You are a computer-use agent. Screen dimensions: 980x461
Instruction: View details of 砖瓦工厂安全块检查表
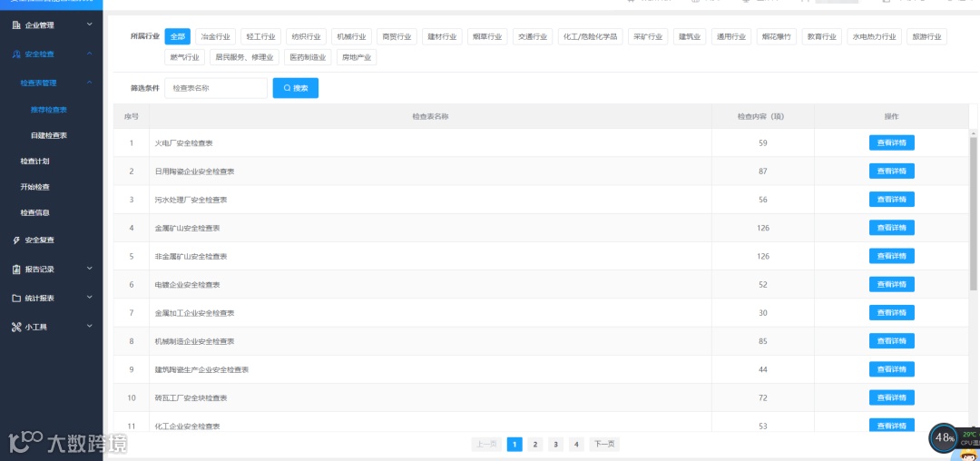891,397
